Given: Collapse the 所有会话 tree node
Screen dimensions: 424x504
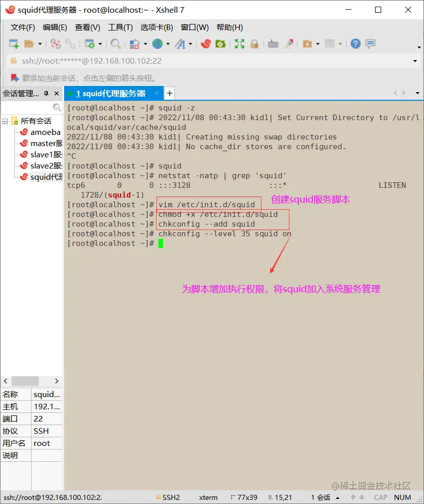Looking at the screenshot, I should pos(5,121).
